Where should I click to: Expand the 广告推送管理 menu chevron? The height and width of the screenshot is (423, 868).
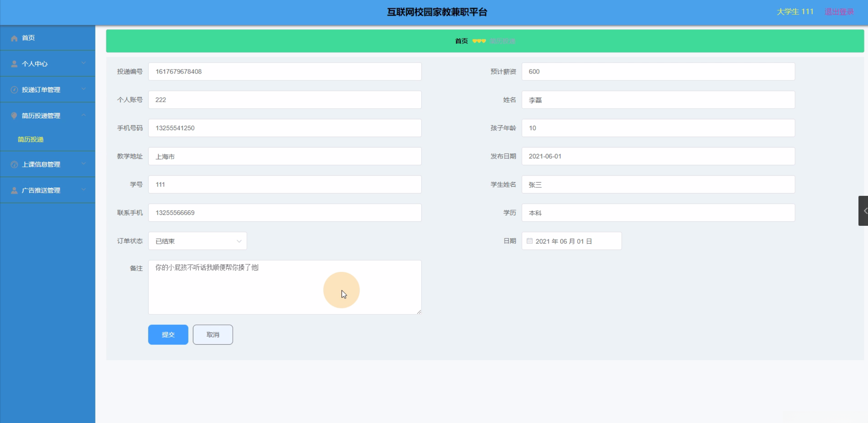click(84, 190)
